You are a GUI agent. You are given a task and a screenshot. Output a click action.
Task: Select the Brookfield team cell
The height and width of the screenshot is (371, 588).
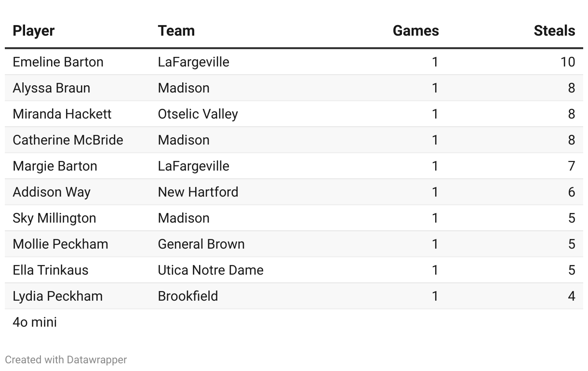click(x=188, y=296)
